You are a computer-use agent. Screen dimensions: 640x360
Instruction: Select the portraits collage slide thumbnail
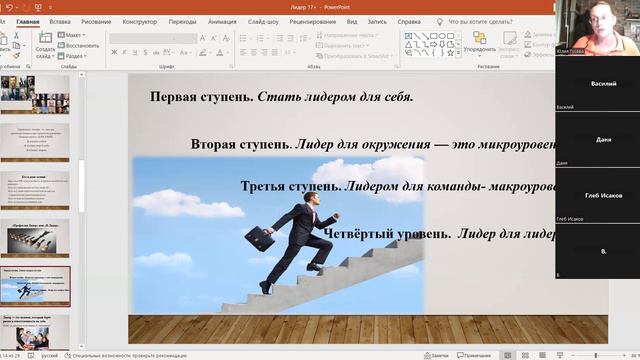35,95
